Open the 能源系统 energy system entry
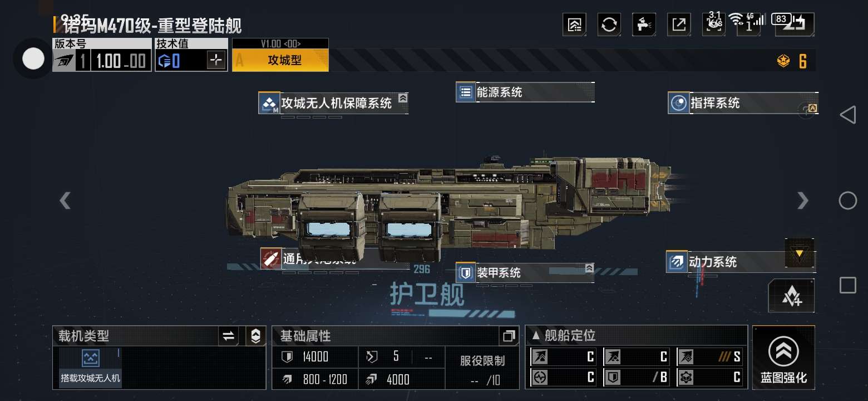868x401 pixels. (525, 92)
